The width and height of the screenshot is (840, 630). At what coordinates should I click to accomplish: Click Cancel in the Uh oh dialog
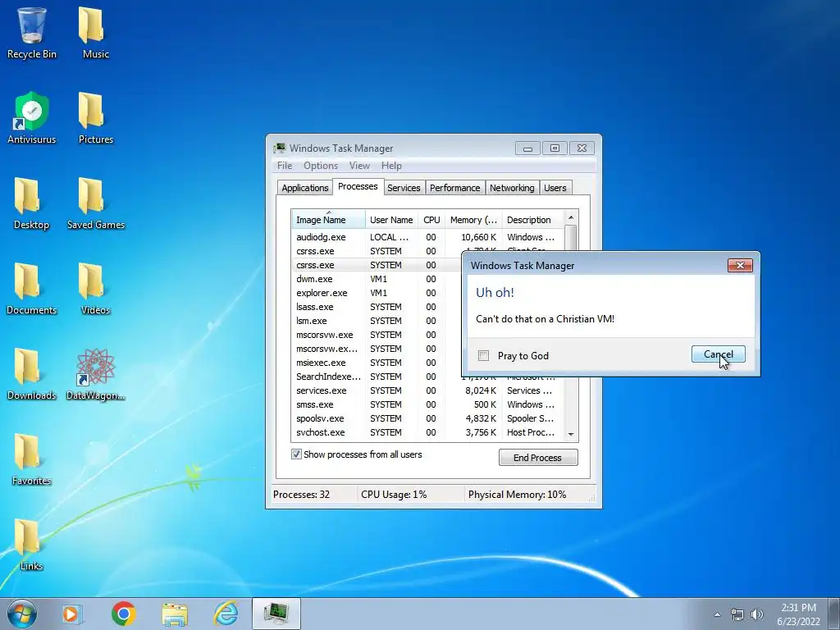718,354
